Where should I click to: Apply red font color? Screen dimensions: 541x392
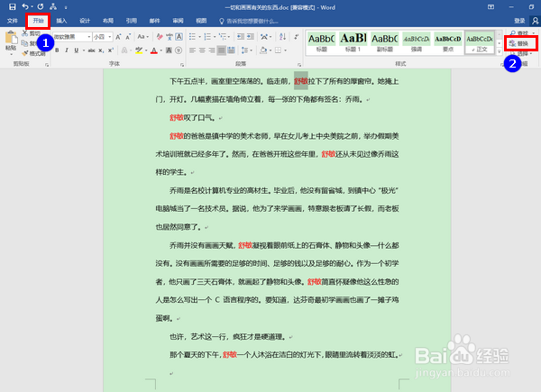154,50
